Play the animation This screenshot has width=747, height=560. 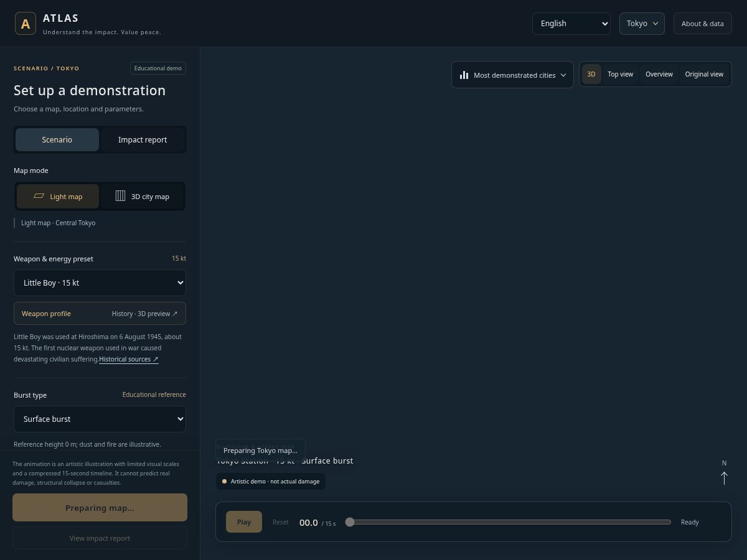[x=244, y=522]
